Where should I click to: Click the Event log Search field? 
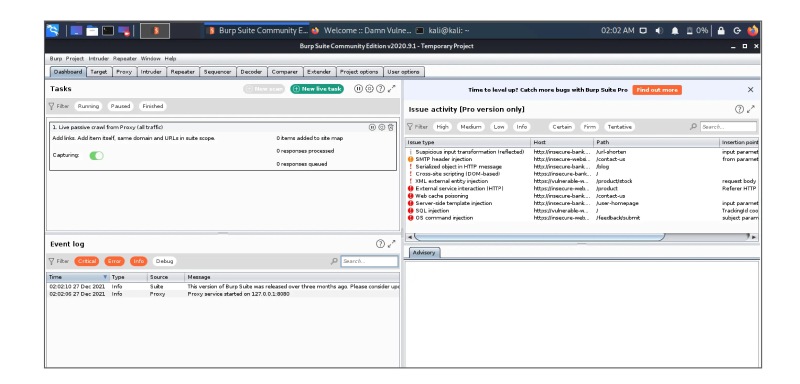coord(369,261)
